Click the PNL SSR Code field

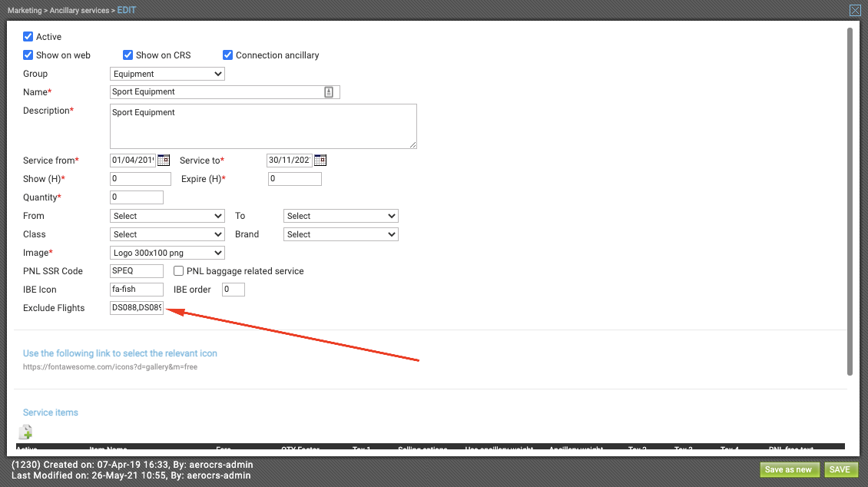pos(137,270)
